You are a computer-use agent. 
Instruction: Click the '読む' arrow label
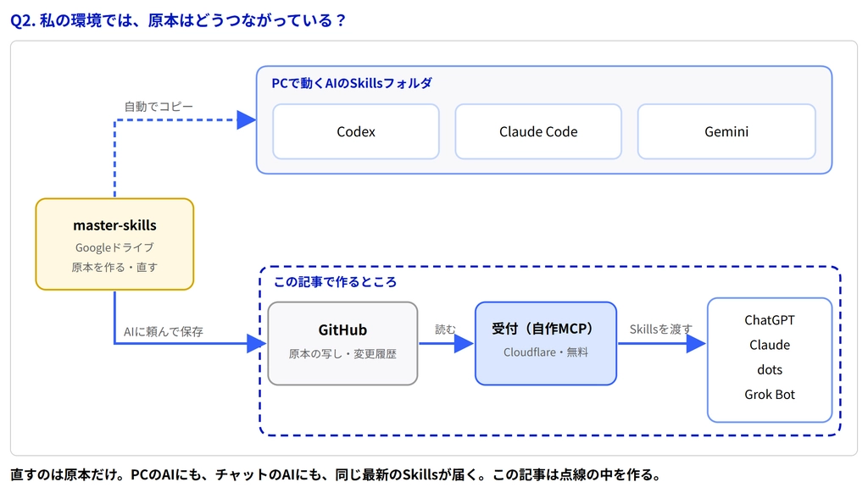445,330
